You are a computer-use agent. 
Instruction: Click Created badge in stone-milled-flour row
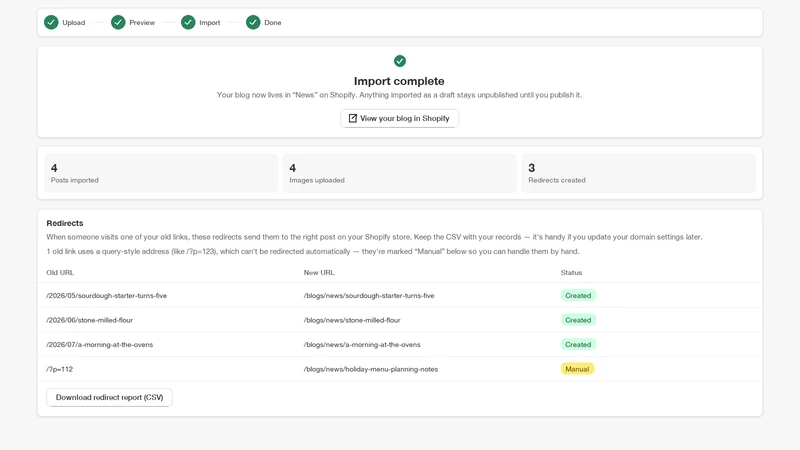578,320
